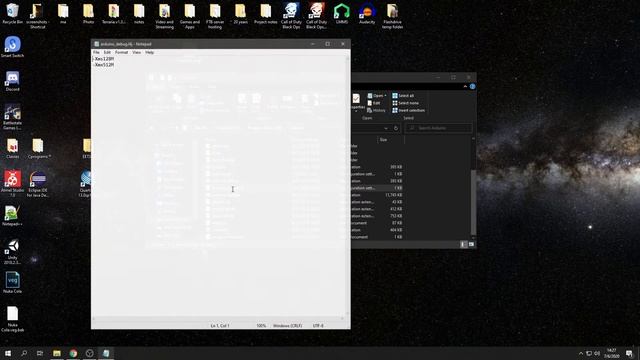Open taskbar Search
The width and height of the screenshot is (640, 360).
tap(24, 353)
